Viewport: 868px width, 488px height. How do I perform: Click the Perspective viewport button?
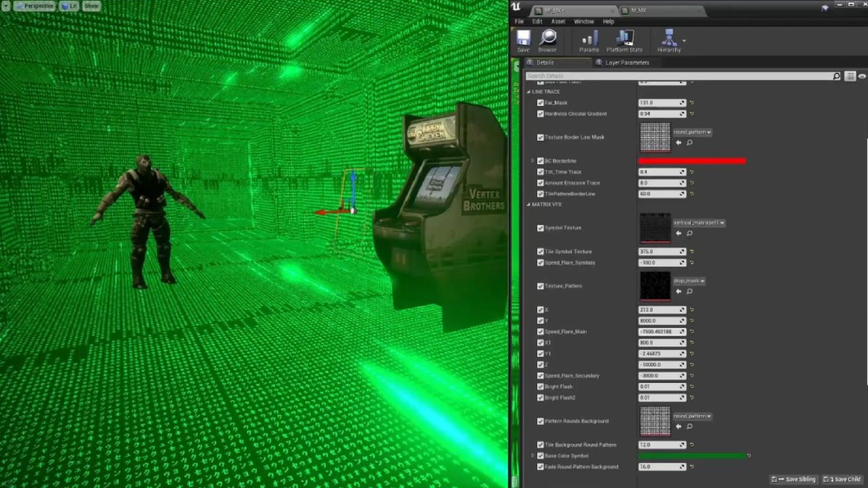[x=35, y=6]
